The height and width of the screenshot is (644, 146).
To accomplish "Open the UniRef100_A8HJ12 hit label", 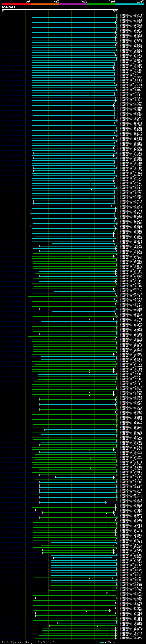I will [131, 572].
